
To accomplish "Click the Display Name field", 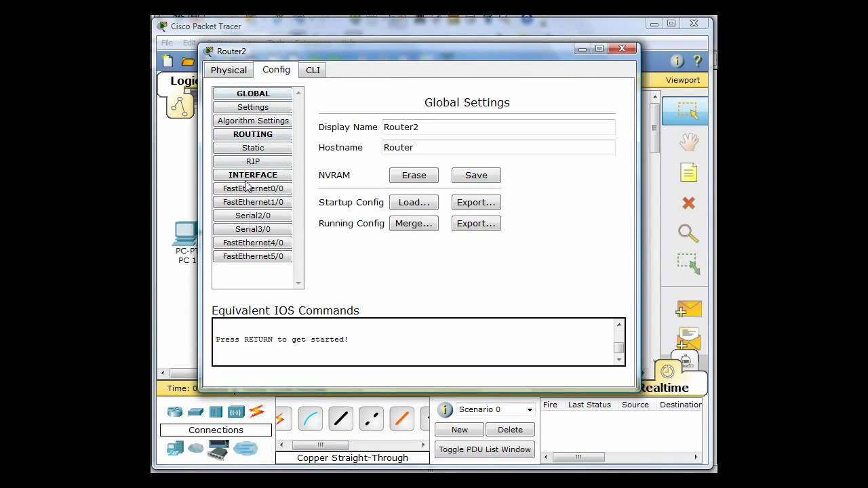I will click(498, 127).
